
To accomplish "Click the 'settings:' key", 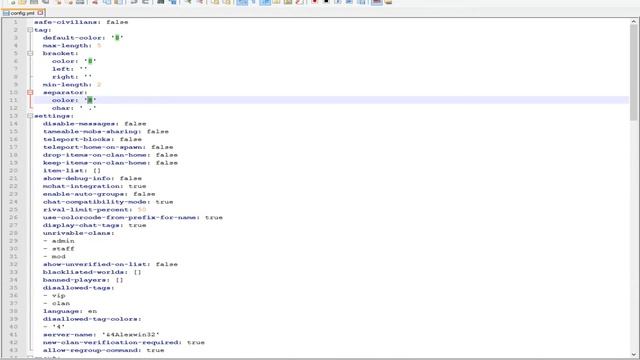I will click(x=54, y=116).
